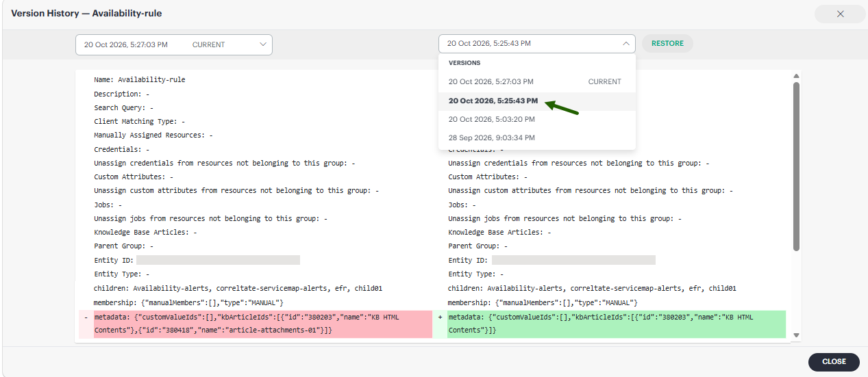Click the right Entity ID redacted field
Viewport: 868px width, 377px height.
pos(573,260)
